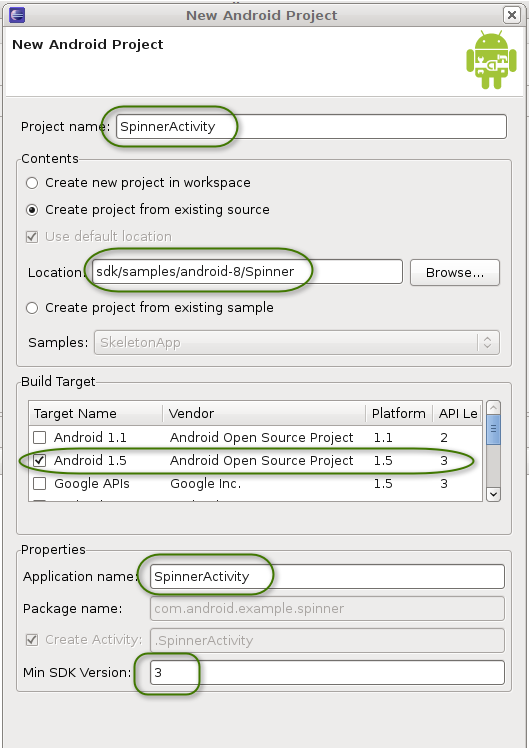Viewport: 529px width, 748px height.
Task: Select Create project from existing source
Action: tap(32, 210)
